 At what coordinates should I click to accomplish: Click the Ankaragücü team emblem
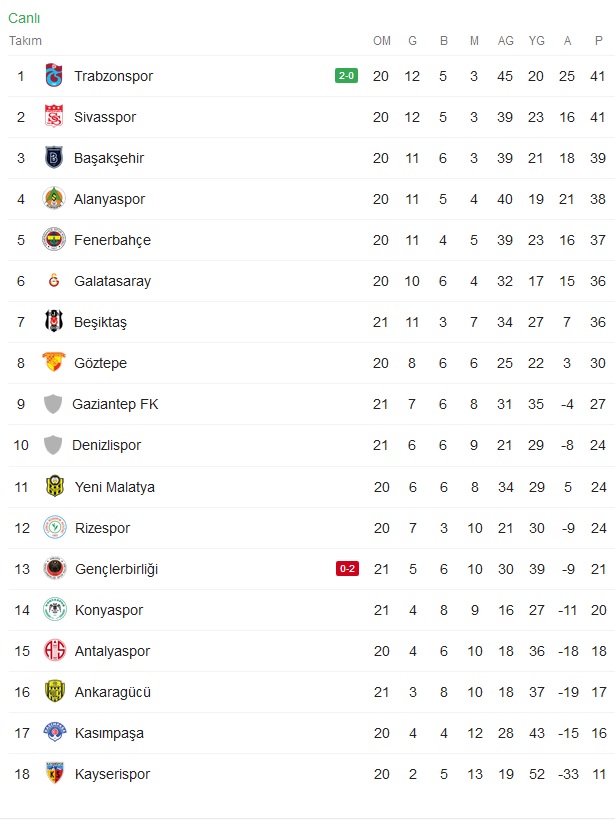tap(55, 691)
